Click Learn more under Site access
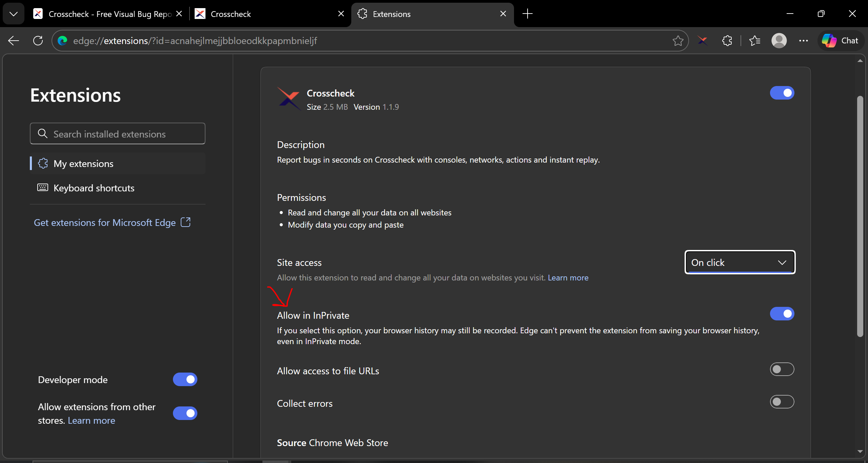 coord(568,277)
